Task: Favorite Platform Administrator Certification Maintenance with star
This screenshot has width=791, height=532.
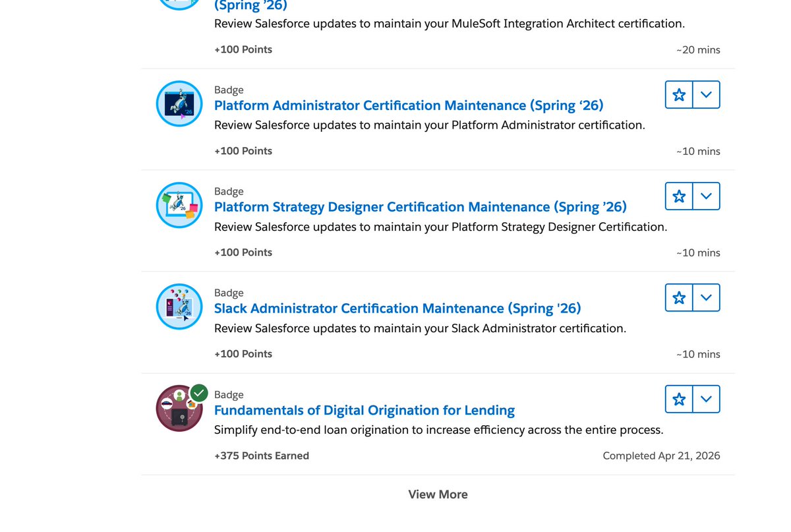Action: coord(679,95)
